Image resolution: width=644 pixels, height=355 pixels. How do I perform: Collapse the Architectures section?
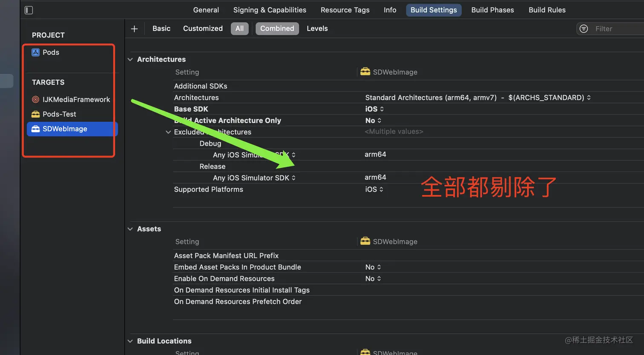pyautogui.click(x=130, y=59)
